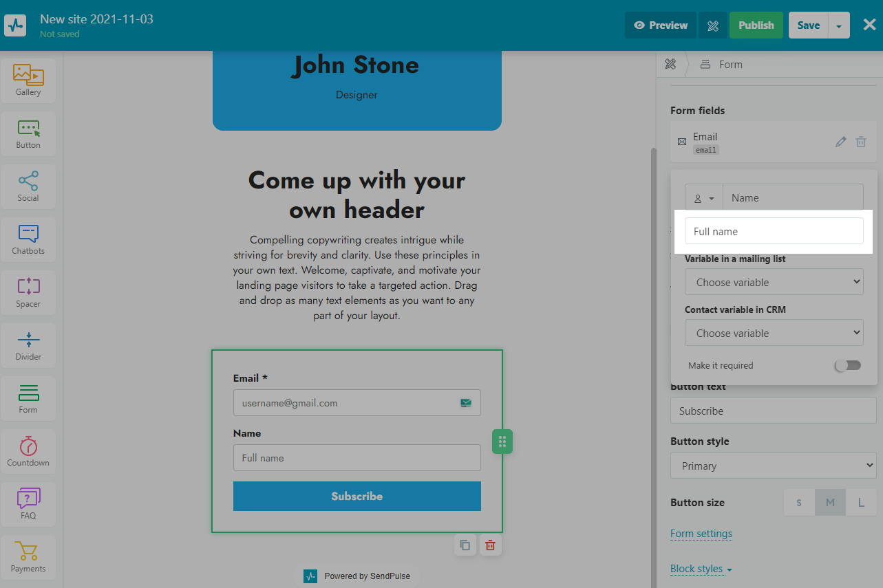Viewport: 883px width, 588px height.
Task: Delete the Email form field
Action: click(861, 142)
